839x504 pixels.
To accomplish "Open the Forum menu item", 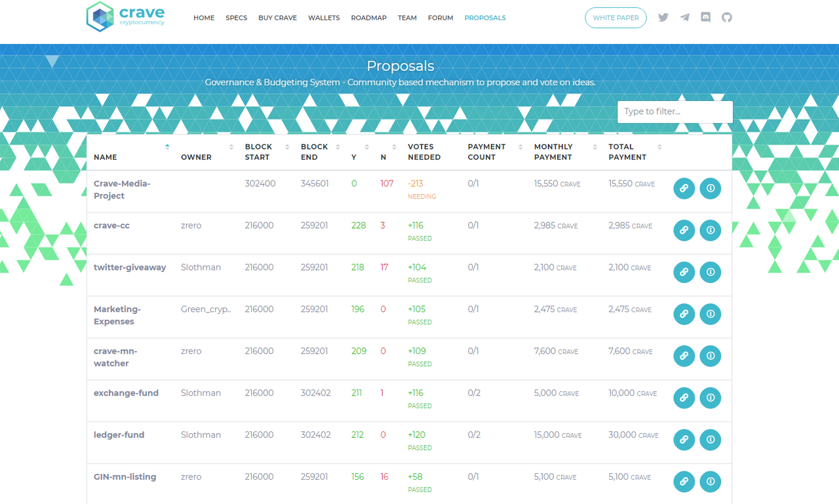I will (x=440, y=18).
